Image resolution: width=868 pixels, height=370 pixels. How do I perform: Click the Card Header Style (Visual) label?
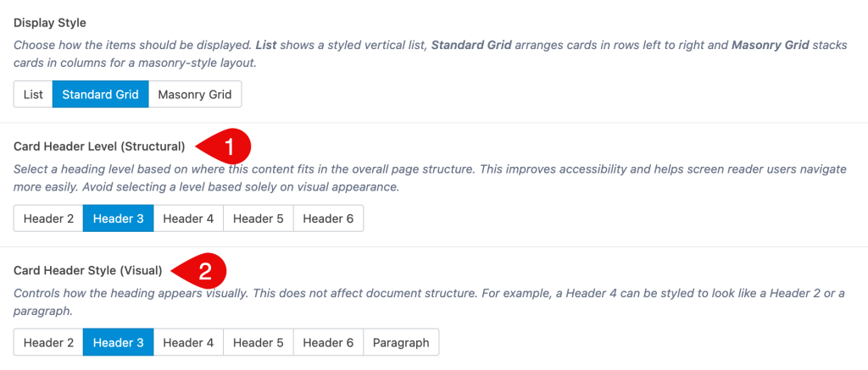pos(87,271)
